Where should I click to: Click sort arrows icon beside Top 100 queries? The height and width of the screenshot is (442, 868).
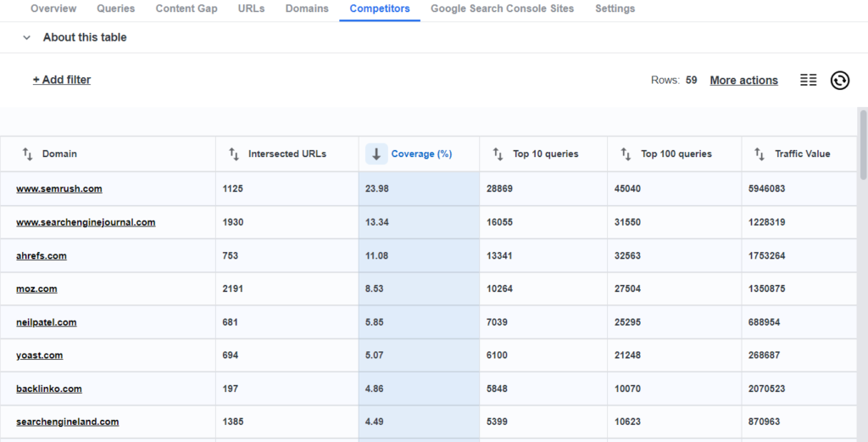click(x=626, y=154)
